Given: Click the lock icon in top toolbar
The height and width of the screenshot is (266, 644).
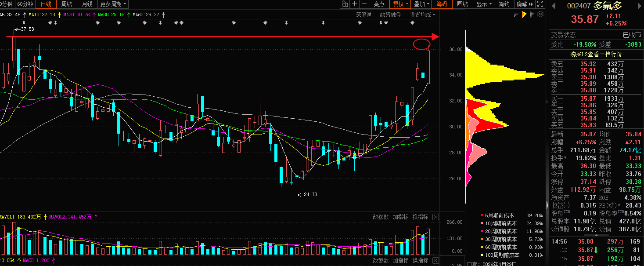Looking at the screenshot, I should tap(345, 4).
